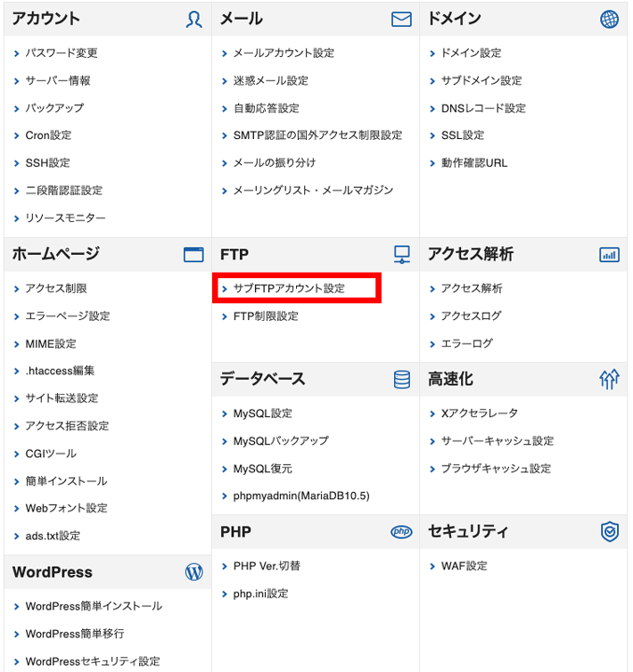This screenshot has height=672, width=633.
Task: Select サブFTPアカウント設定
Action: coord(289,289)
